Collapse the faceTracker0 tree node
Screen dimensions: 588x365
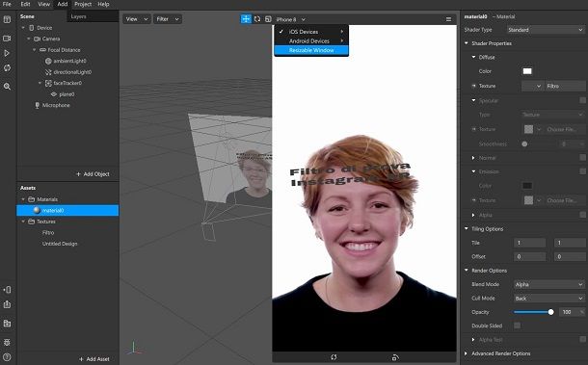(x=40, y=83)
